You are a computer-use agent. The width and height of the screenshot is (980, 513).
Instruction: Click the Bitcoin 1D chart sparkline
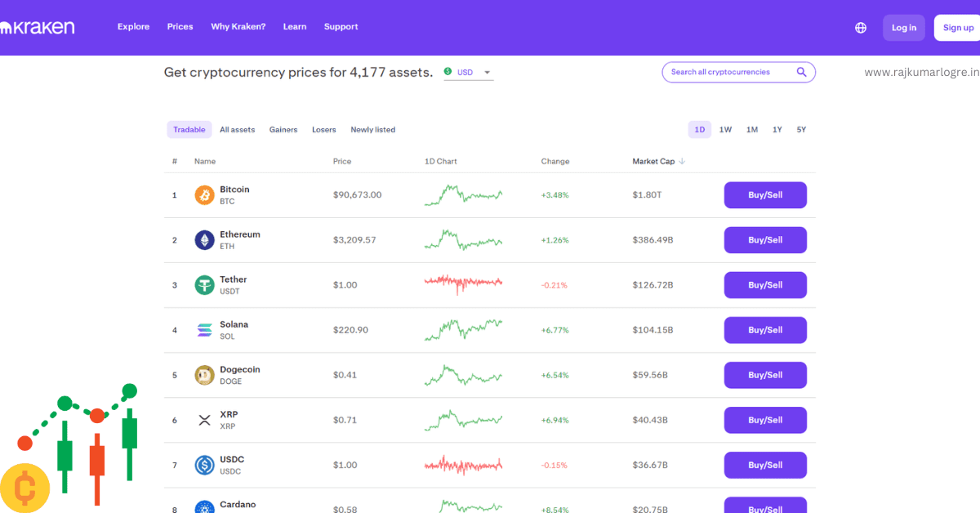[x=463, y=195]
